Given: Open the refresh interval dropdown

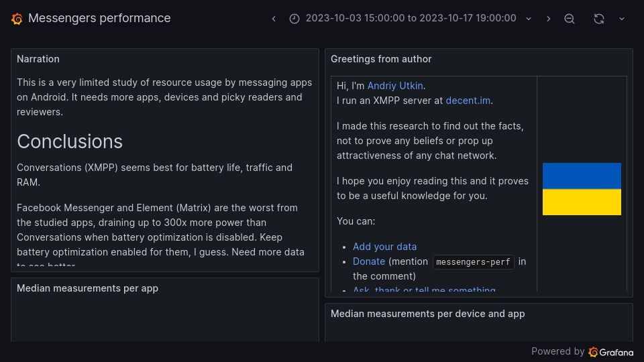Looking at the screenshot, I should tap(622, 19).
